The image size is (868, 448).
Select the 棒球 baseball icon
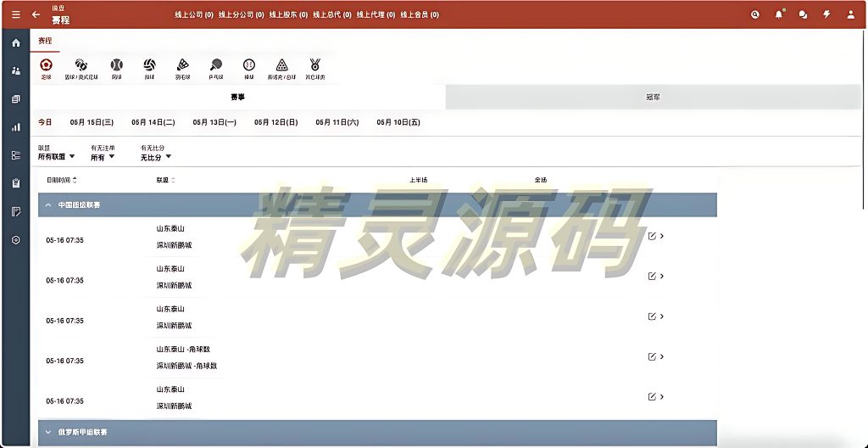[x=249, y=69]
